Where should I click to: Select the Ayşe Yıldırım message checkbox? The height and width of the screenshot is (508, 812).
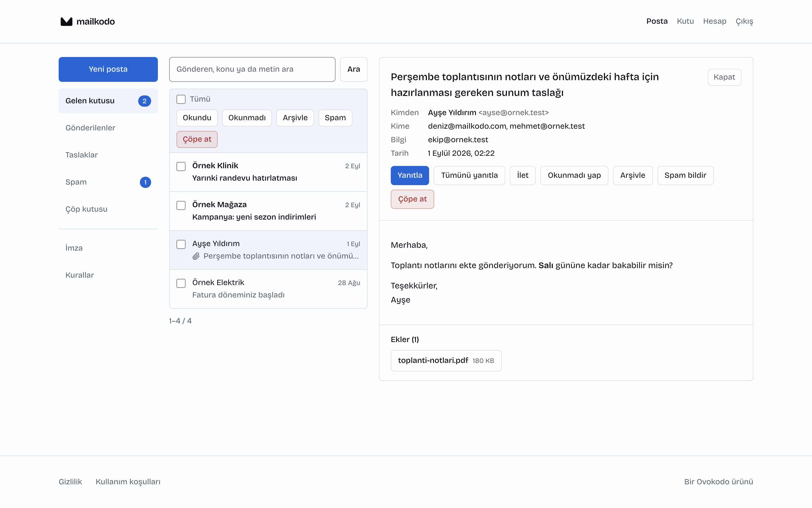181,245
